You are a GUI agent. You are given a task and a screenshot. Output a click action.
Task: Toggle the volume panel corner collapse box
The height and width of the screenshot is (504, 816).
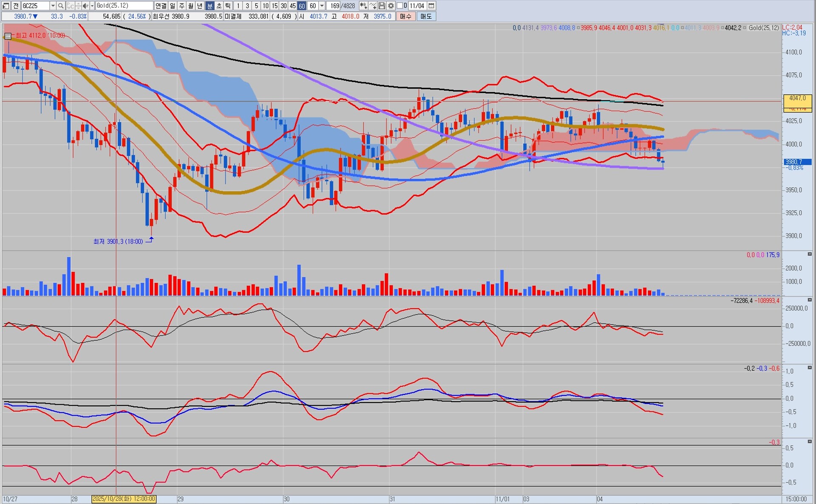point(810,254)
